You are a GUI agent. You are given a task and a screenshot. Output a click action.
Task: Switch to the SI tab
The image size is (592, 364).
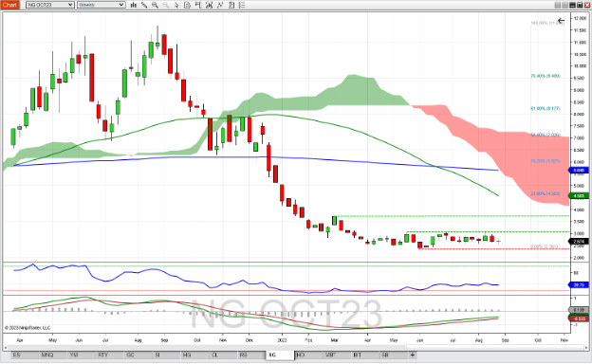(167, 355)
